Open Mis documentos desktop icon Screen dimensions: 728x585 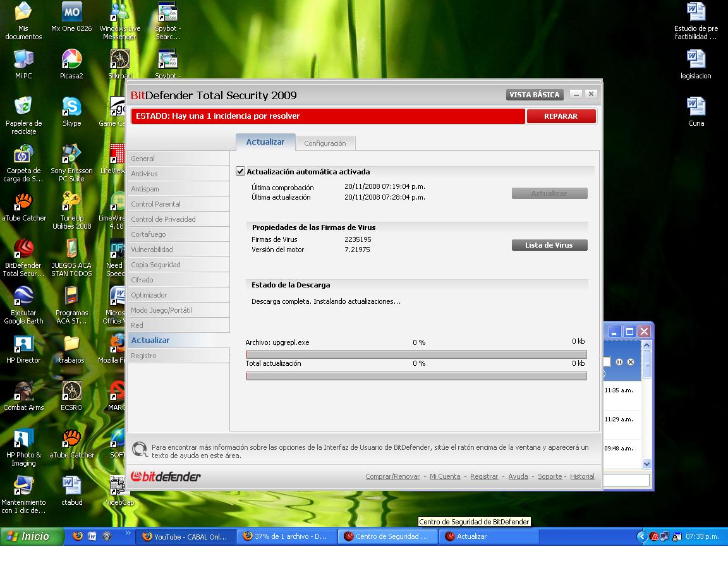pyautogui.click(x=23, y=21)
